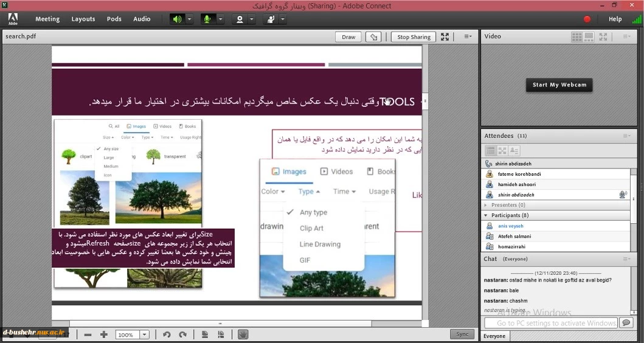Toggle the Sync button

(x=462, y=334)
